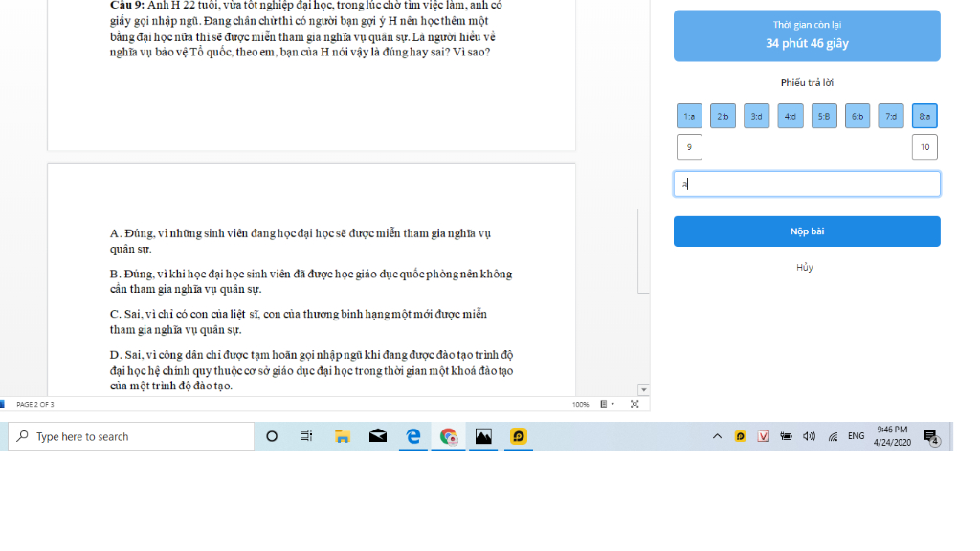
Task: Click the PAGE 2 OF 3 indicator
Action: pos(35,405)
